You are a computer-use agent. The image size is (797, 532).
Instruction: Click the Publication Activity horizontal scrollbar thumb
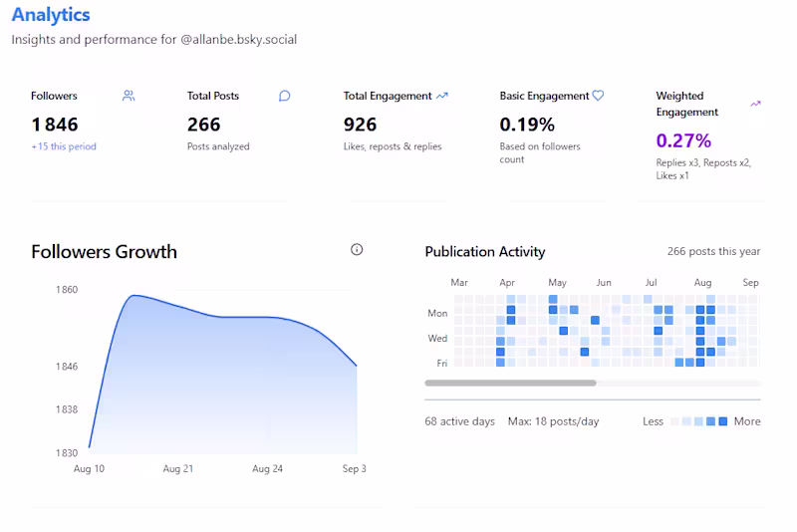coord(510,384)
